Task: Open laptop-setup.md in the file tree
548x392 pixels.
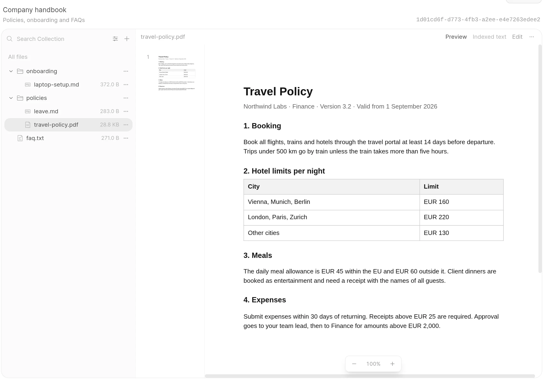Action: coord(68,84)
